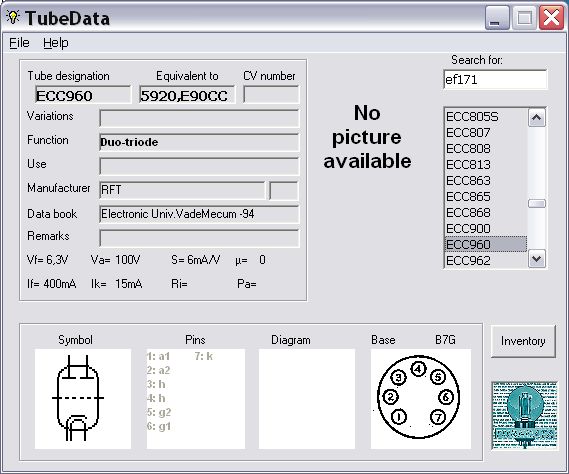This screenshot has width=569, height=474.
Task: Open the Inventory window
Action: [x=523, y=341]
